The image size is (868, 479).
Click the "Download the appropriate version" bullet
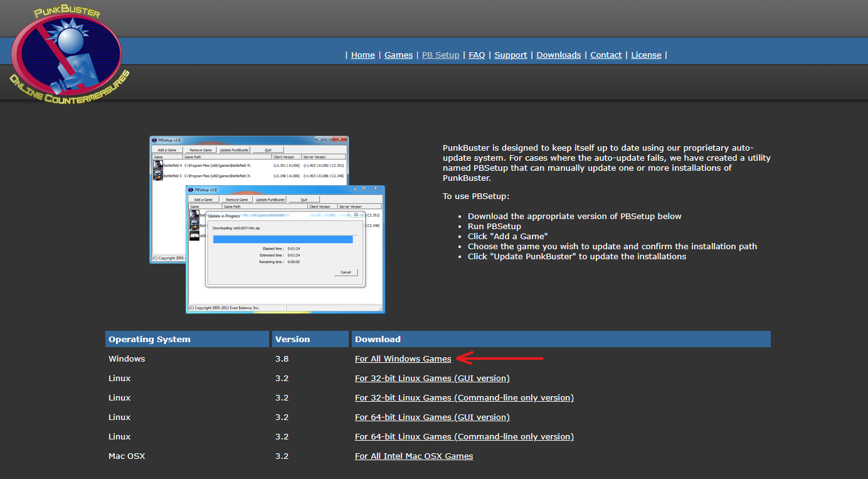[x=574, y=217]
